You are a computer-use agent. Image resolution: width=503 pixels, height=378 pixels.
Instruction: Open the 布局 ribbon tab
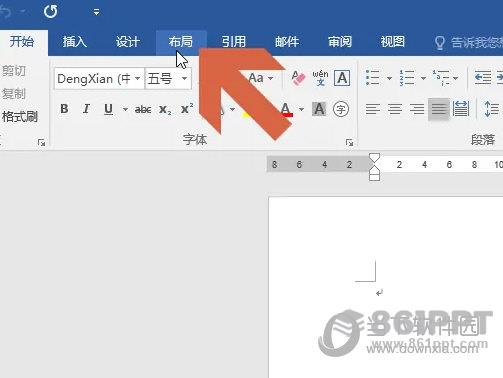pyautogui.click(x=181, y=42)
